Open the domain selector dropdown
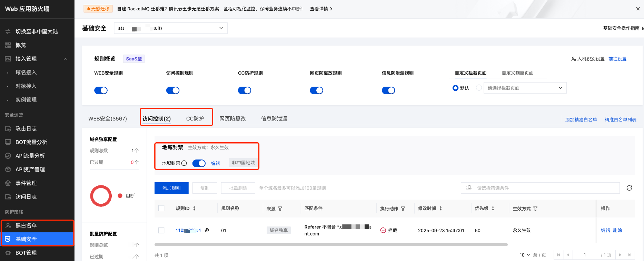 [x=171, y=28]
